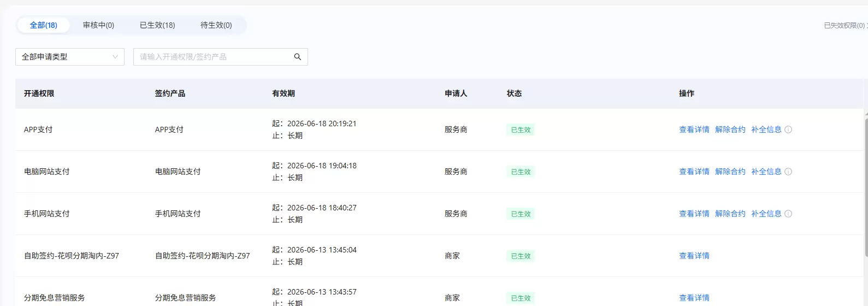View details for 手机网站支付
Viewport: 868px width, 306px height.
pyautogui.click(x=694, y=214)
